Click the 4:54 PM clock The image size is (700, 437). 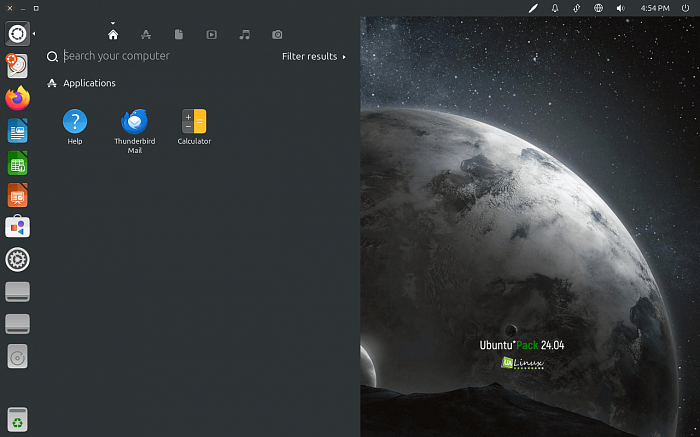[x=655, y=8]
